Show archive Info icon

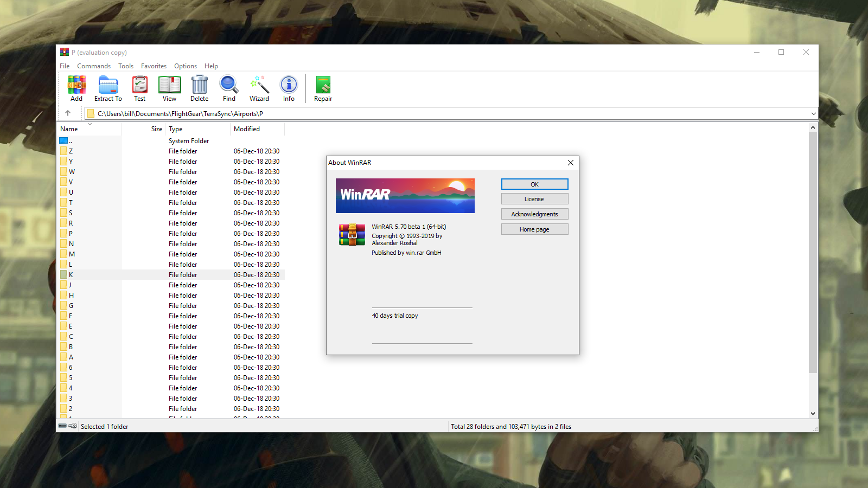pos(289,85)
